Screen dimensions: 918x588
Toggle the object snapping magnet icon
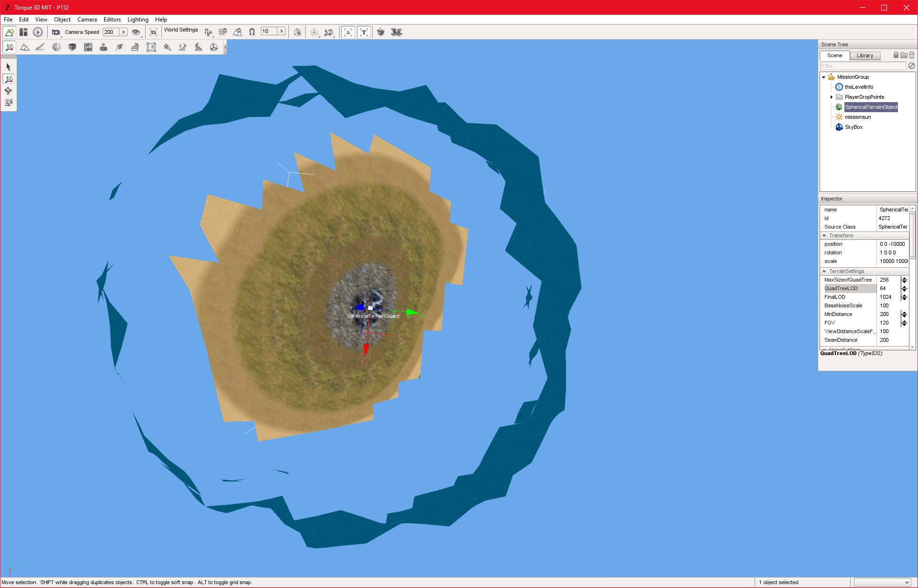(252, 32)
